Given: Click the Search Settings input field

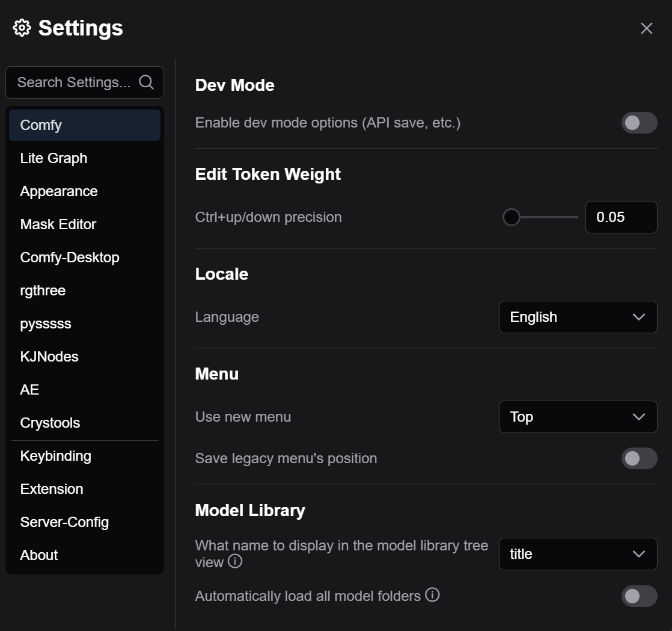Looking at the screenshot, I should [73, 82].
